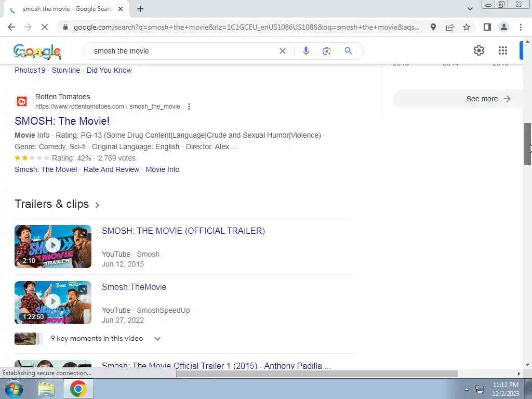The width and height of the screenshot is (532, 399).
Task: Open the Windows Start menu
Action: 14,389
